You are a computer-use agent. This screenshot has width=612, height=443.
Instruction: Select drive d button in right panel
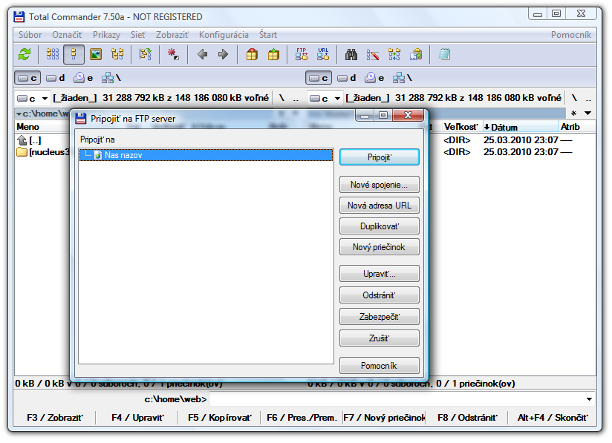click(x=346, y=78)
